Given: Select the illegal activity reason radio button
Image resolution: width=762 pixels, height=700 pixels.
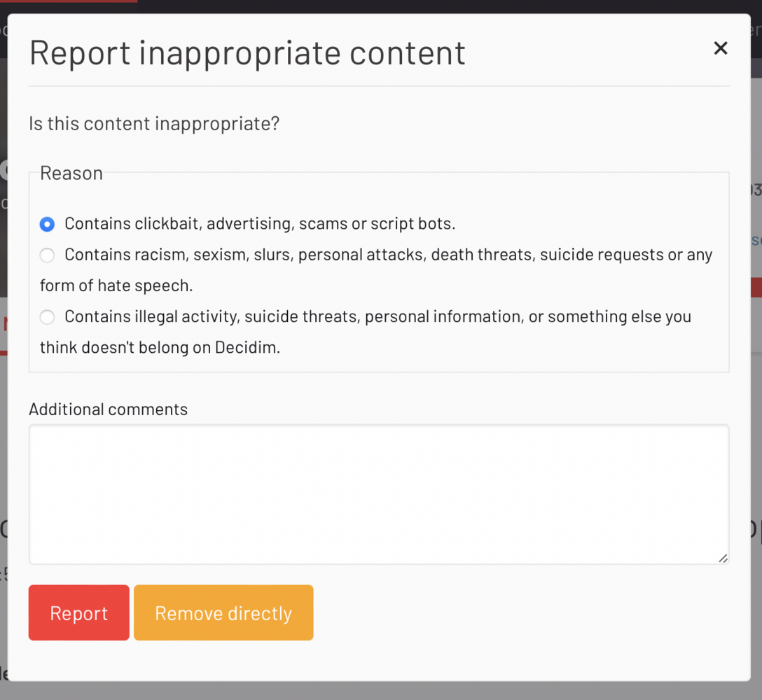Looking at the screenshot, I should (x=47, y=317).
